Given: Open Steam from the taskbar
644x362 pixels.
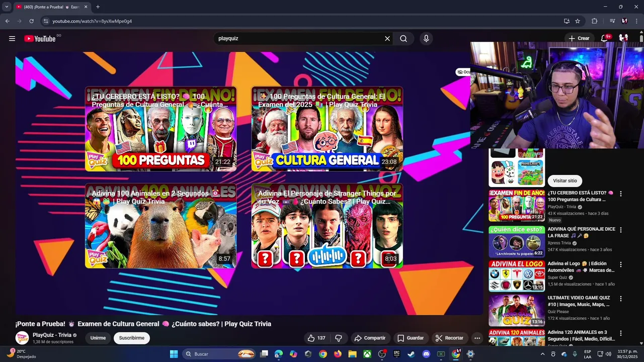Looking at the screenshot, I should (411, 354).
